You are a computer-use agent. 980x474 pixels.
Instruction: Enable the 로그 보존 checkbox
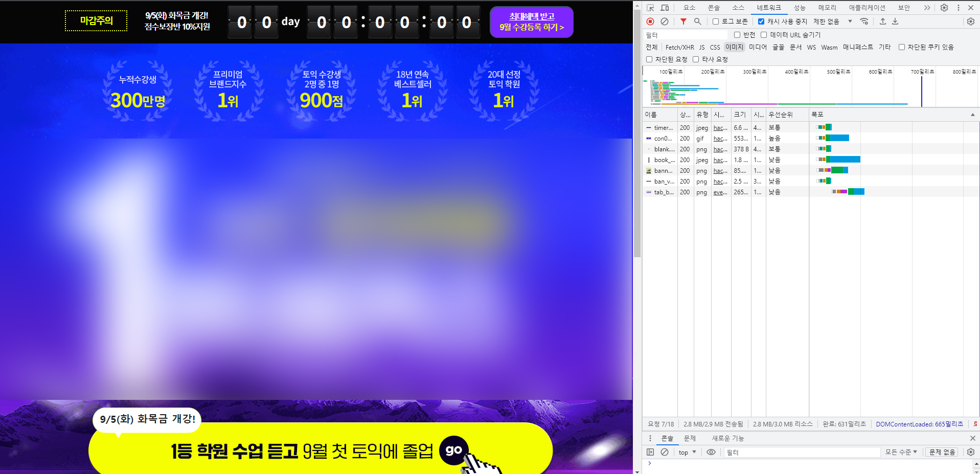pos(716,21)
